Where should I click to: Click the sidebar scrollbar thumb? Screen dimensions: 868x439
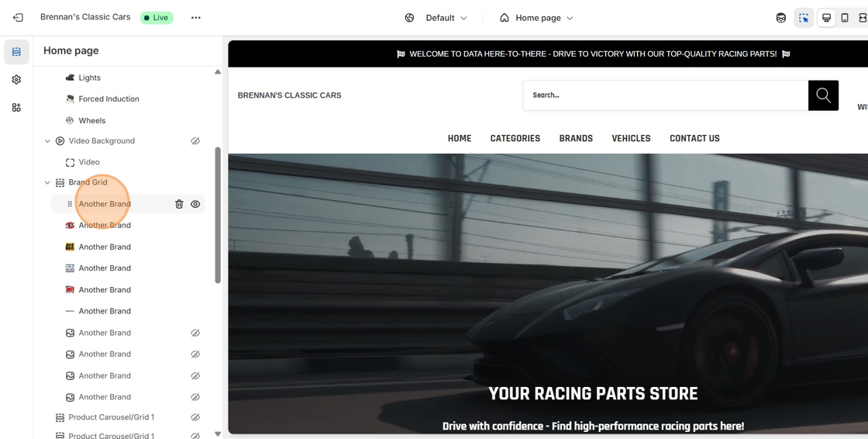tap(218, 215)
